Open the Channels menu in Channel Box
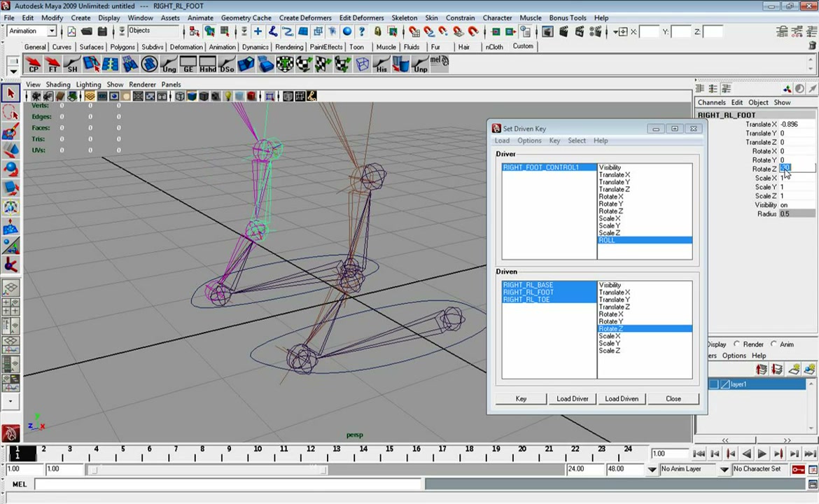 (x=711, y=102)
